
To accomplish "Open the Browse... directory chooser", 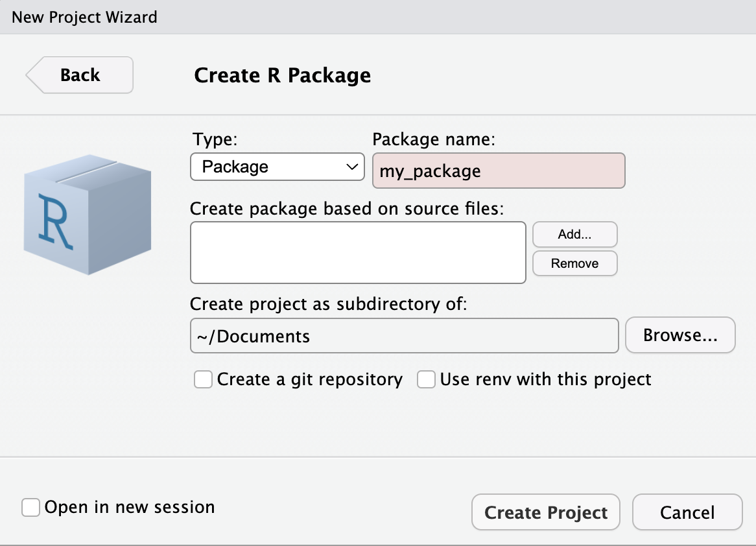I will (x=679, y=335).
